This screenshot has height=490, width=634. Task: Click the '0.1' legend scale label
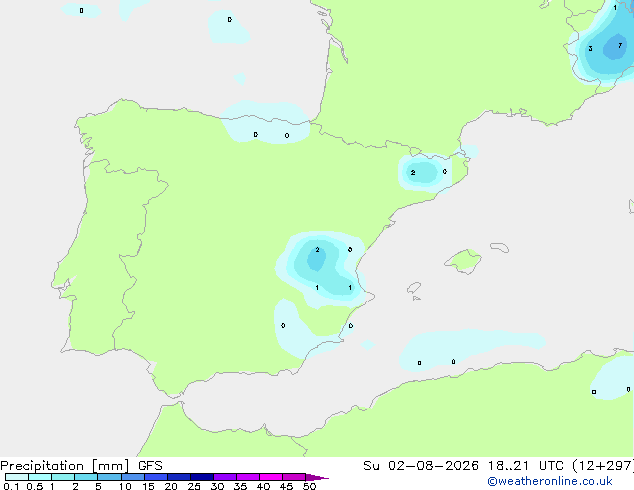pyautogui.click(x=11, y=486)
